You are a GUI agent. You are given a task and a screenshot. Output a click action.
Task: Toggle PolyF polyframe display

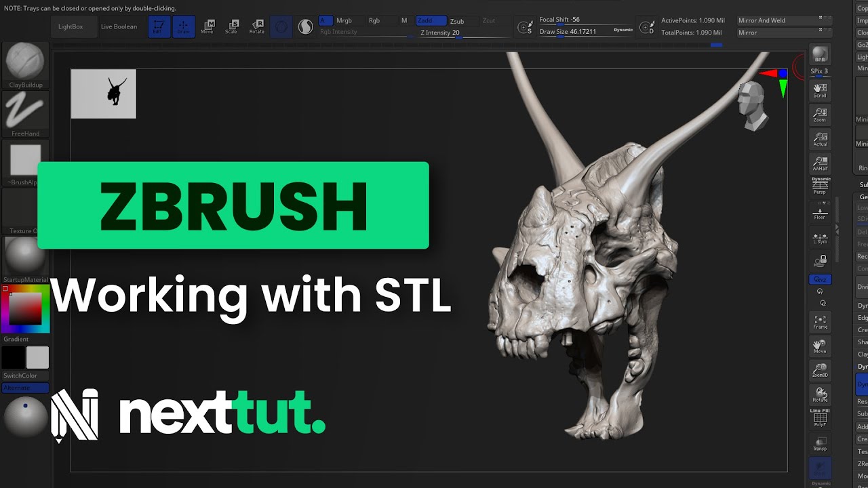(821, 418)
